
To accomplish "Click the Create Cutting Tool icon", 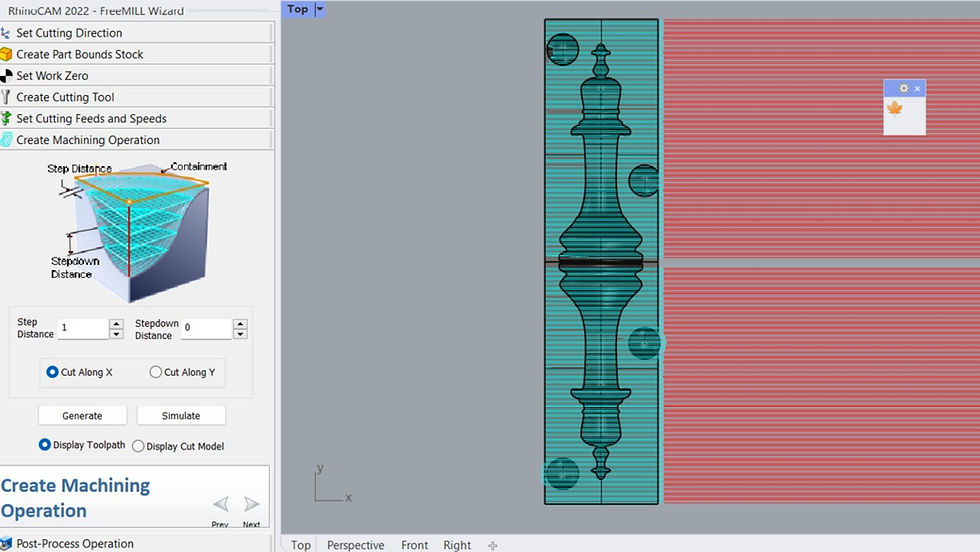I will [x=6, y=97].
